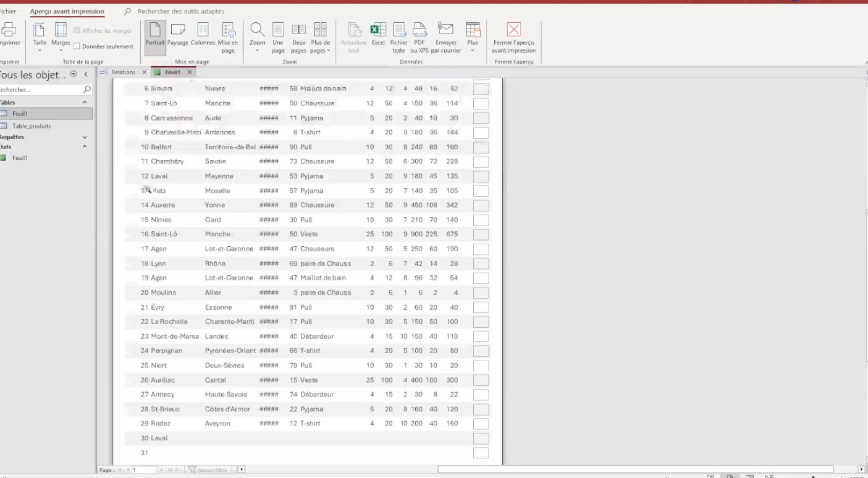Screen dimensions: 868x478
Task: Open the Plus de pages dropdown
Action: point(320,38)
